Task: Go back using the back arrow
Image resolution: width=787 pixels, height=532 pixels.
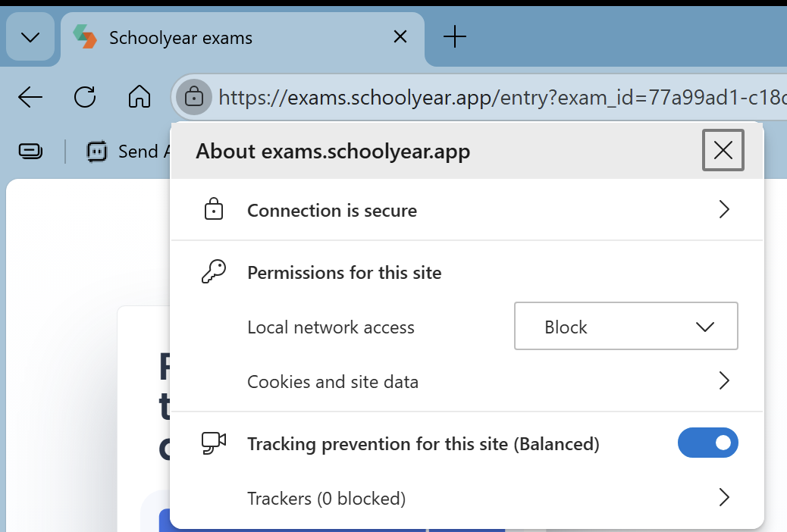Action: point(30,97)
